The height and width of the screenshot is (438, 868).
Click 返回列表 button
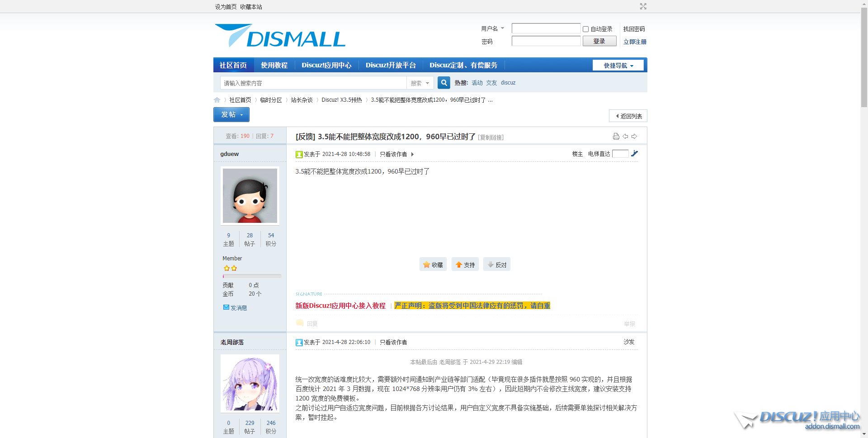pyautogui.click(x=628, y=116)
